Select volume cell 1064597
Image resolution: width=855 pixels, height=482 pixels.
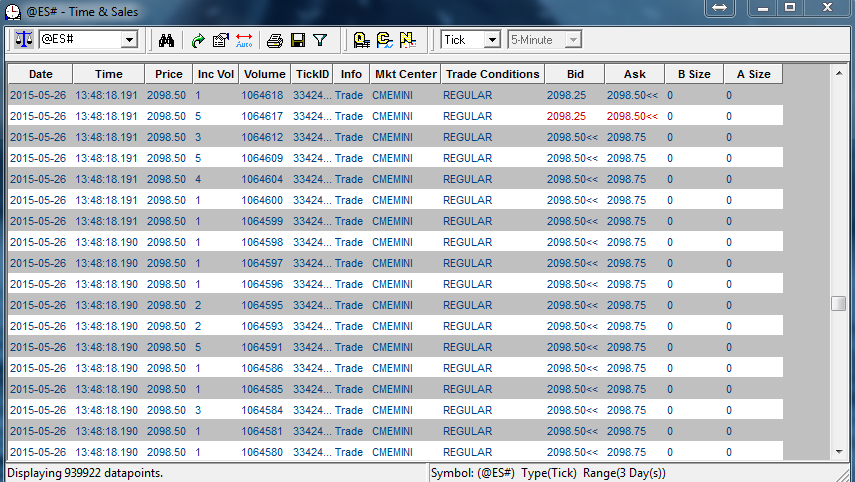pos(262,263)
